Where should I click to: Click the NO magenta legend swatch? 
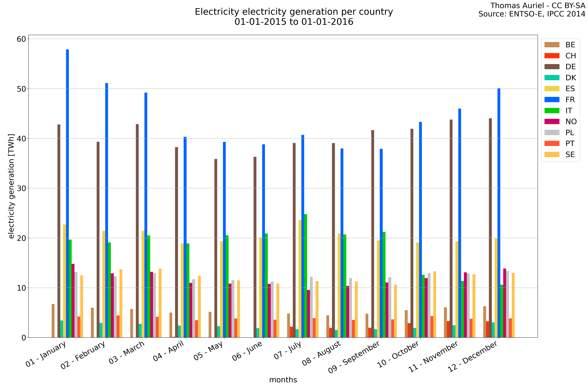tap(552, 122)
